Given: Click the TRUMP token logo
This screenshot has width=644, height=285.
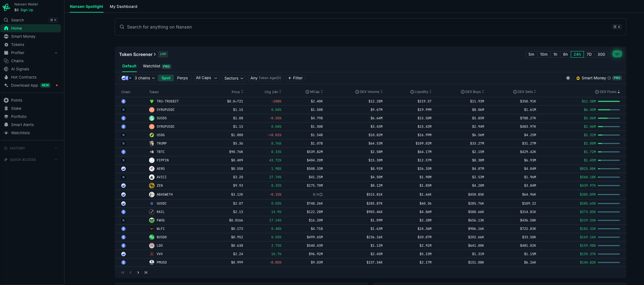Looking at the screenshot, I should pos(152,143).
